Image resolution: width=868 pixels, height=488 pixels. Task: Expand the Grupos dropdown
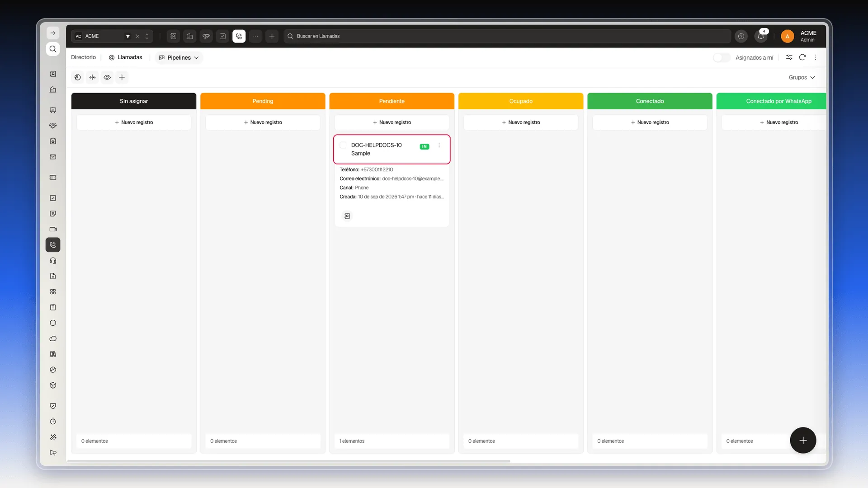[x=802, y=77]
